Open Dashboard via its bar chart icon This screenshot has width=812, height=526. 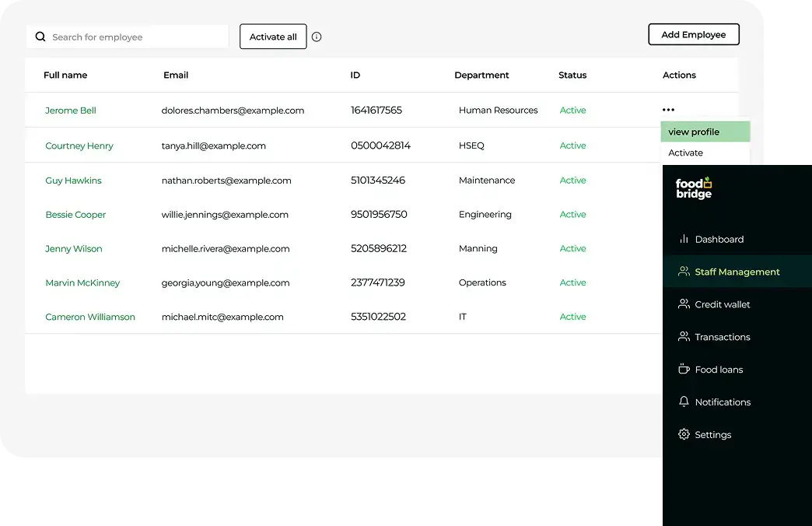click(x=684, y=239)
